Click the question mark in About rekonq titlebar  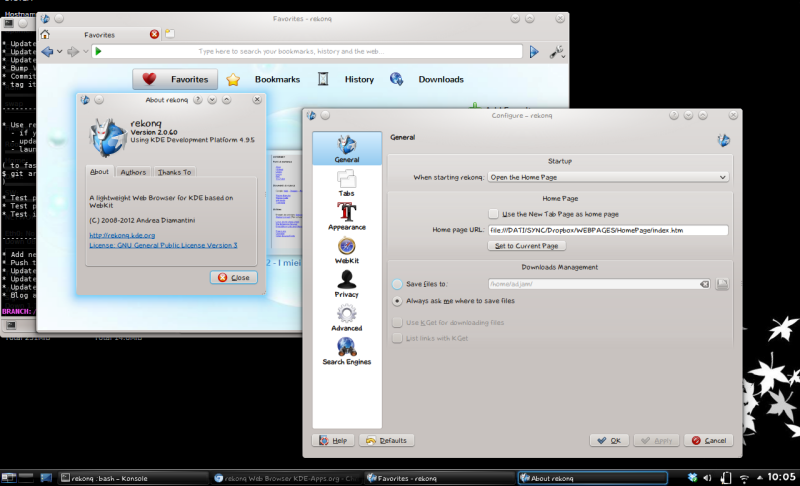click(x=197, y=100)
